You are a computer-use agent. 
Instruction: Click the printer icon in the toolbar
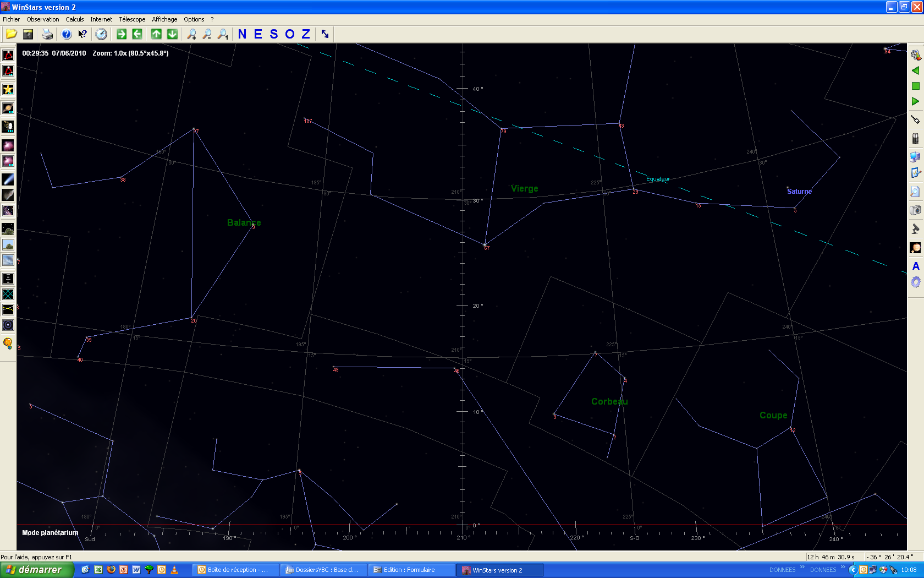[48, 34]
